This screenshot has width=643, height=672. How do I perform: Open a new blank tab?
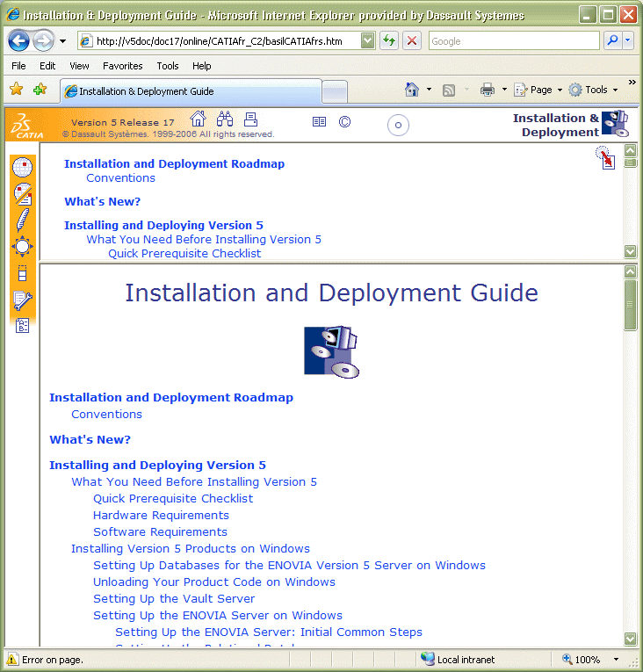(x=335, y=91)
